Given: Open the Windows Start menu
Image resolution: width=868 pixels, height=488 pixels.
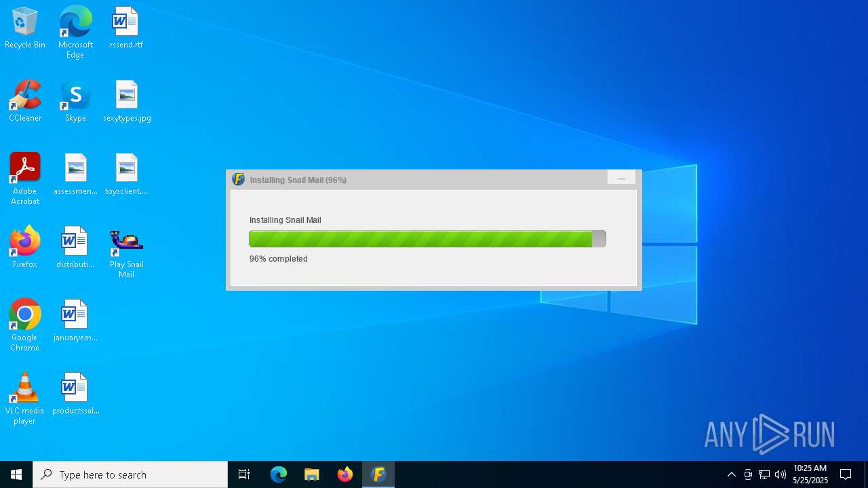Looking at the screenshot, I should [x=16, y=474].
